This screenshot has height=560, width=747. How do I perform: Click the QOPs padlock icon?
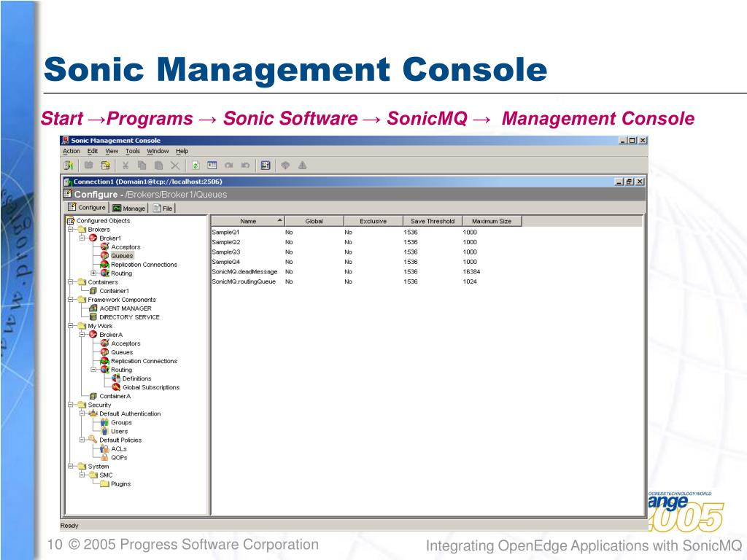click(105, 457)
